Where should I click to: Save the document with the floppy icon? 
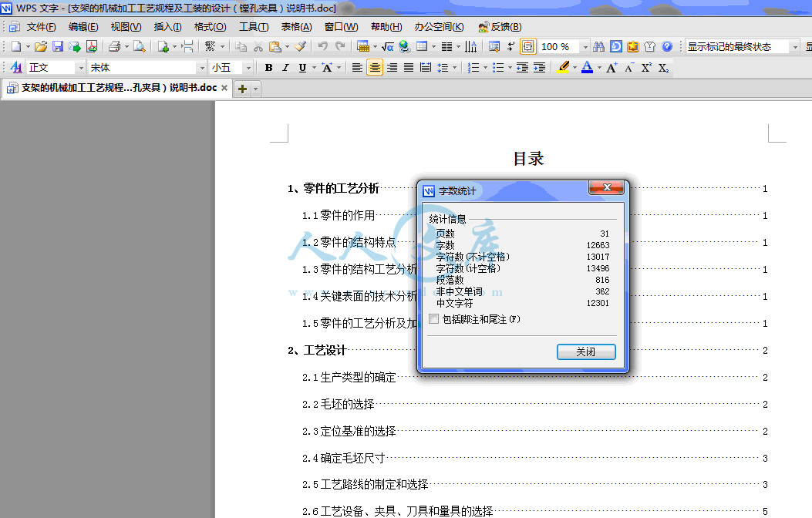[x=58, y=46]
